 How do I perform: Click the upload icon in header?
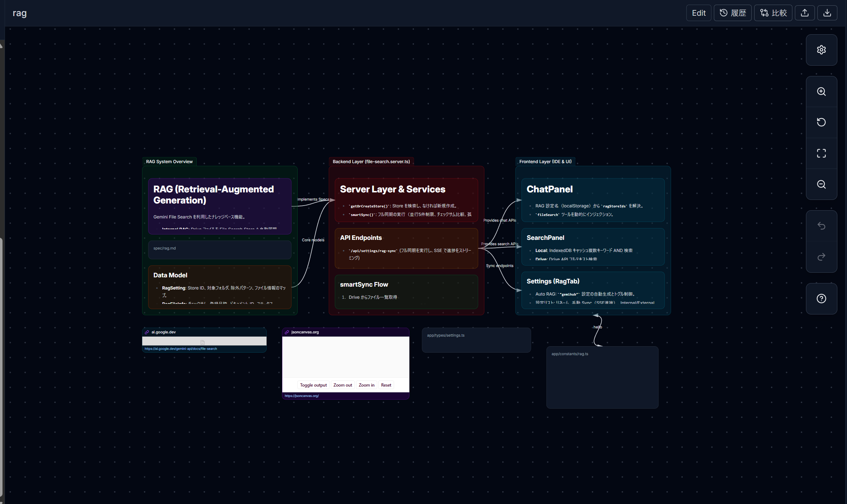coord(805,13)
